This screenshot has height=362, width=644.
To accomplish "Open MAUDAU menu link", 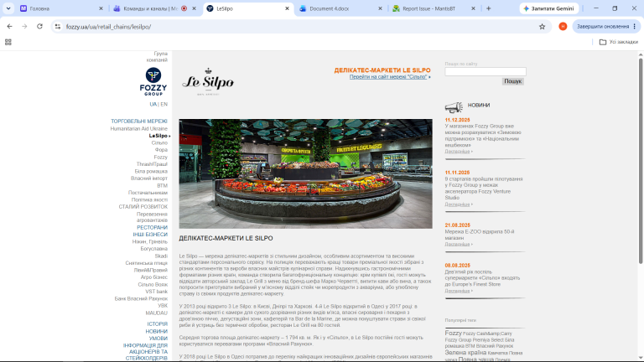I will coord(157,313).
